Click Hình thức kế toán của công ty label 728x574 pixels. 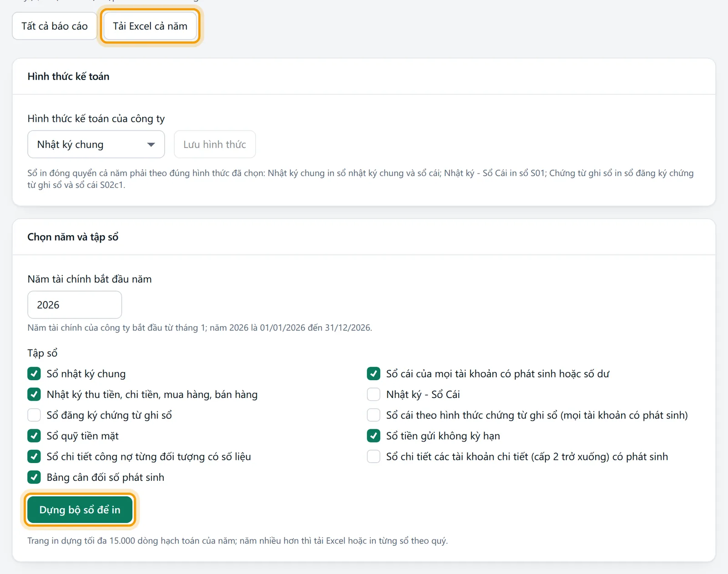coord(96,119)
